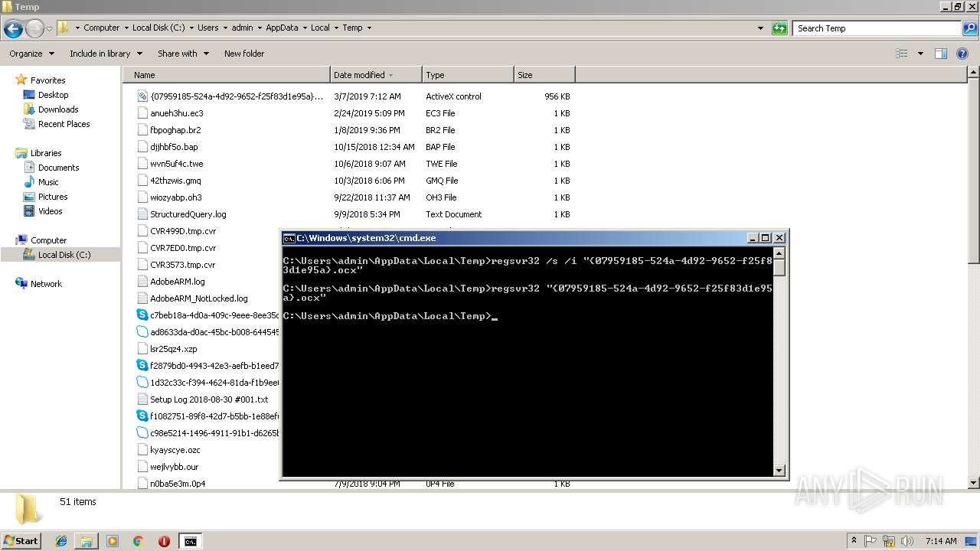Sort by Type column header
Image resolution: width=980 pixels, height=551 pixels.
[468, 75]
